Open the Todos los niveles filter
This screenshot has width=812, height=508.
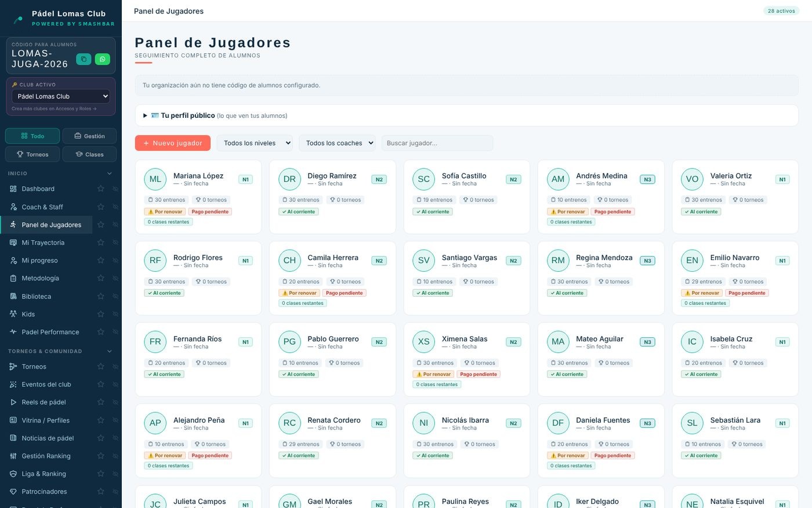tap(255, 143)
